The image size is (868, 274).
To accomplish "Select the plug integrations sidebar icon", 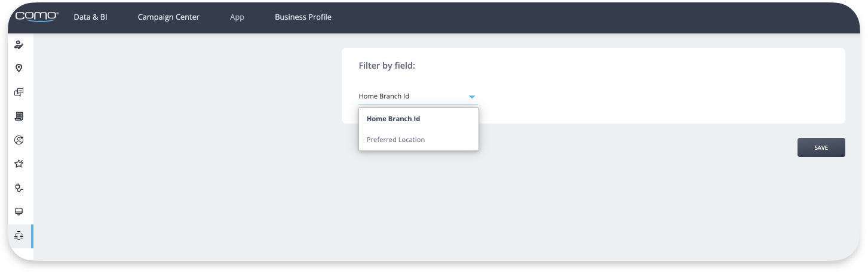I will (x=19, y=188).
